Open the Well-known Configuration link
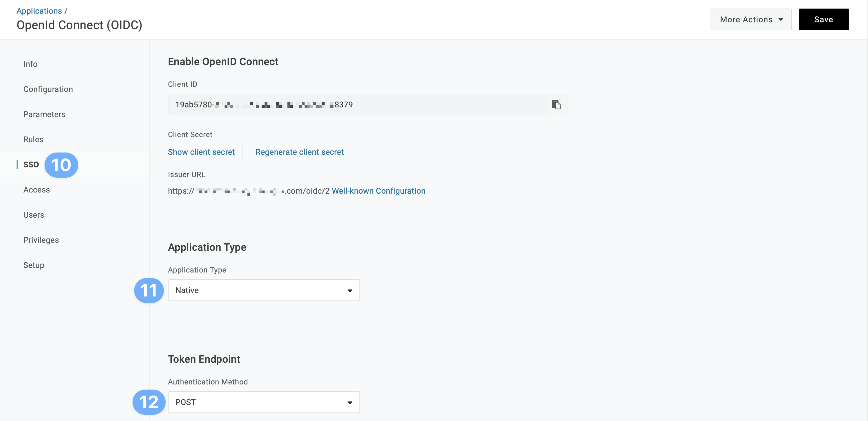The height and width of the screenshot is (421, 868). tap(378, 191)
